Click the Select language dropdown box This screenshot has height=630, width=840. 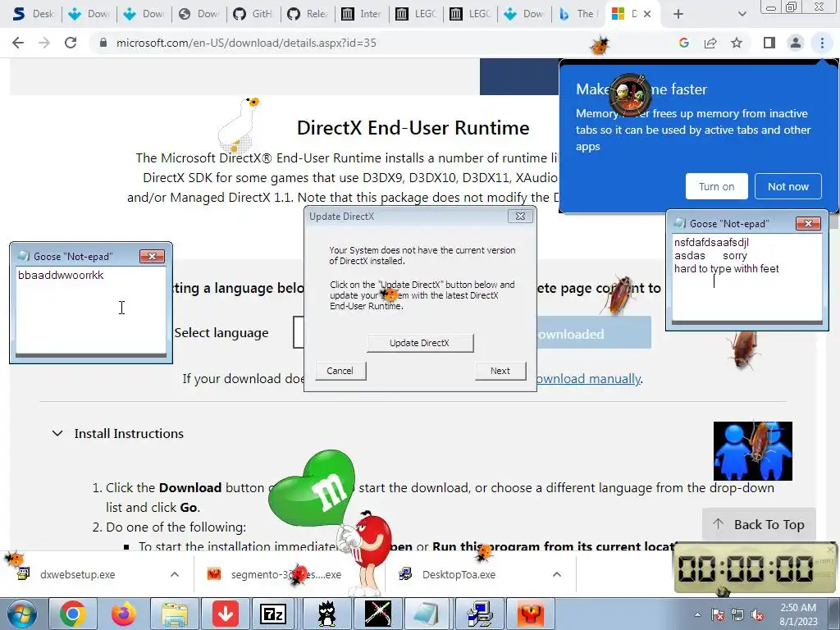[299, 333]
